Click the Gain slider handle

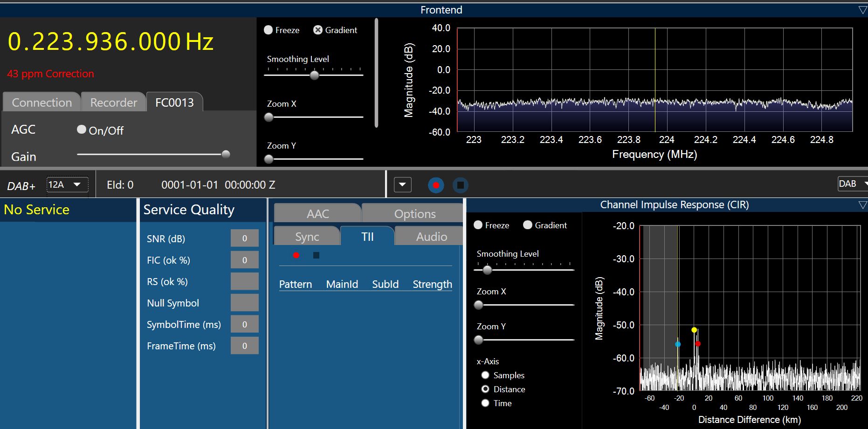(x=226, y=154)
